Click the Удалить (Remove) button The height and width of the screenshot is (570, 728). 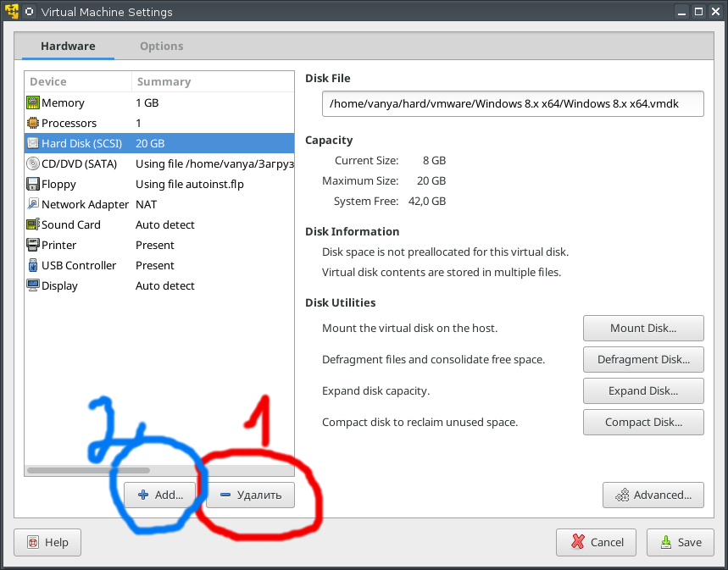click(250, 495)
